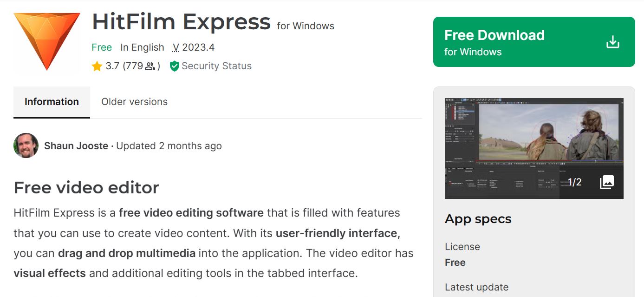Click the Free Download for Windows button
644x297 pixels.
(x=534, y=42)
